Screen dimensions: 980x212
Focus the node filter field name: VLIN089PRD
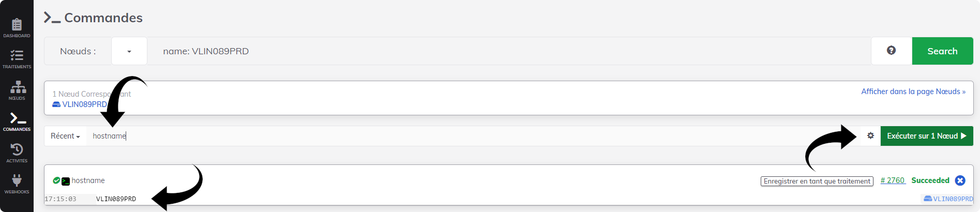[x=509, y=51]
